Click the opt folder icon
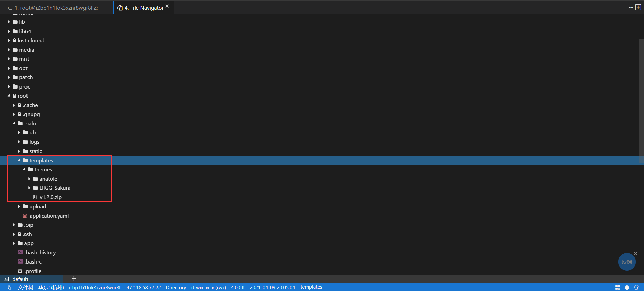The height and width of the screenshot is (291, 644). (15, 68)
